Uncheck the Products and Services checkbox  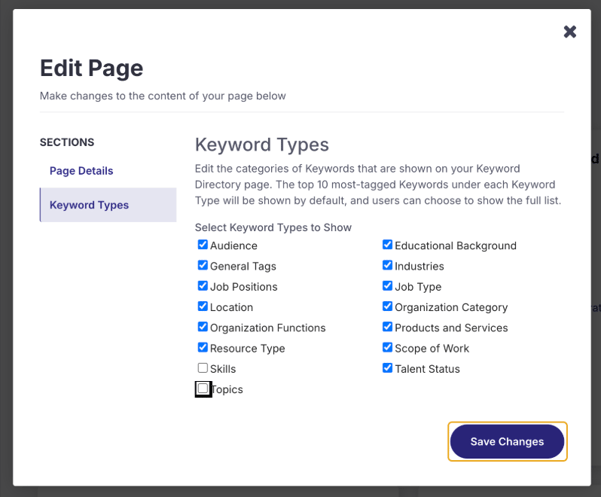388,327
